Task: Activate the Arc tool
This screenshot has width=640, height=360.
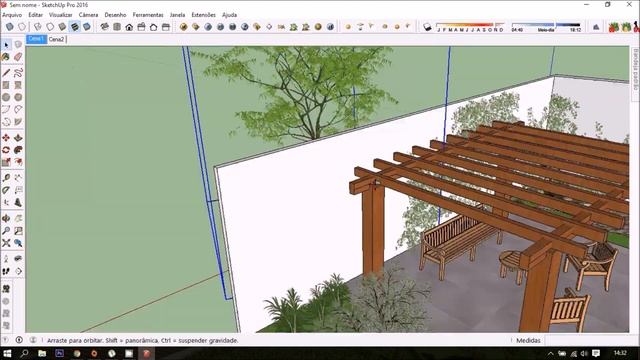Action: coord(6,109)
